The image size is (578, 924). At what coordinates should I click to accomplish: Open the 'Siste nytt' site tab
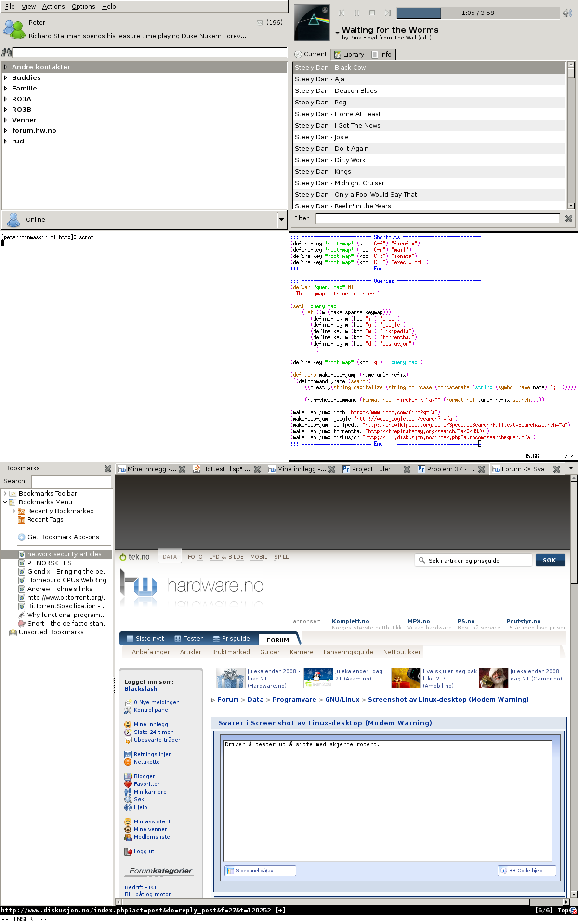(x=145, y=639)
